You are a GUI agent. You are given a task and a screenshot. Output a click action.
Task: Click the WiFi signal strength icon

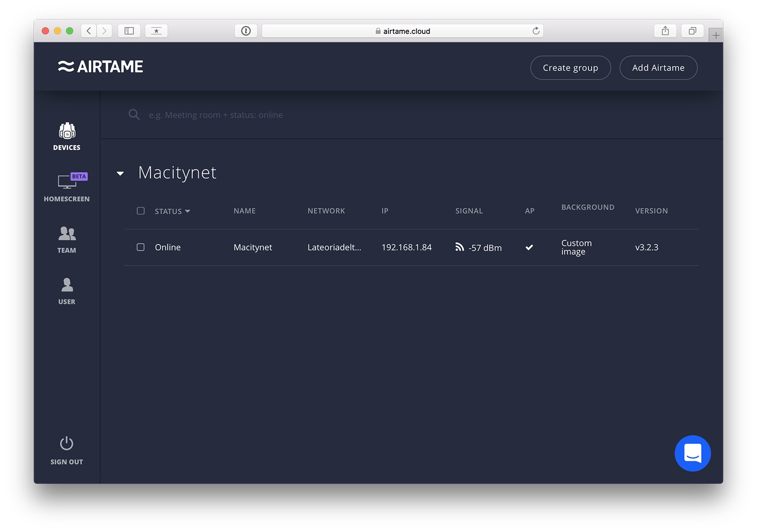pos(459,247)
